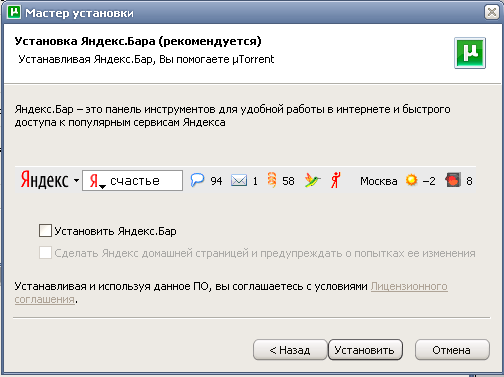Click the µTorrent icon in title bar
The height and width of the screenshot is (377, 504).
click(x=14, y=12)
